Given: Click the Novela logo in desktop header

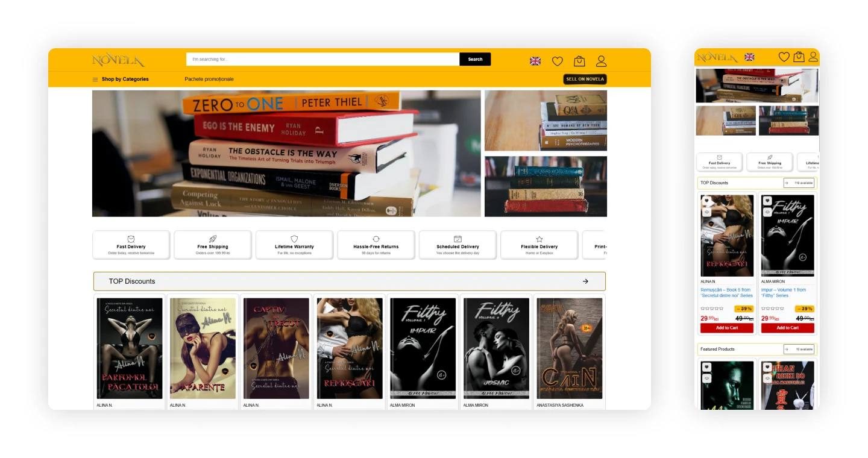Looking at the screenshot, I should 118,60.
